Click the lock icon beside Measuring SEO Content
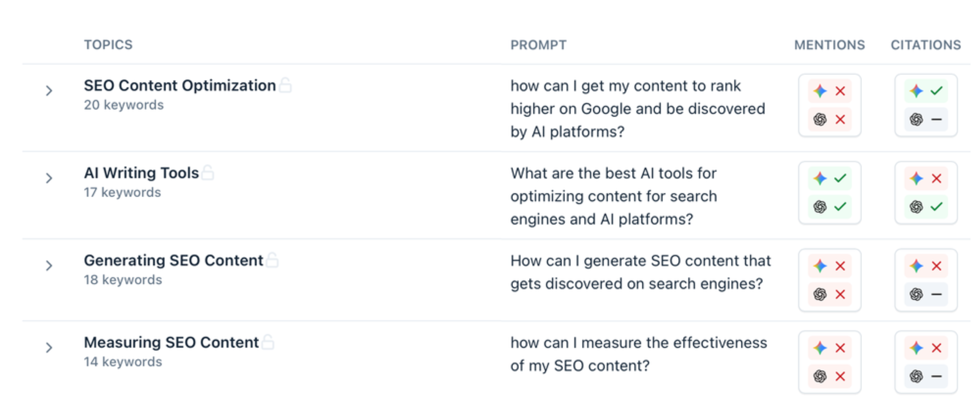Image resolution: width=980 pixels, height=410 pixels. (268, 342)
